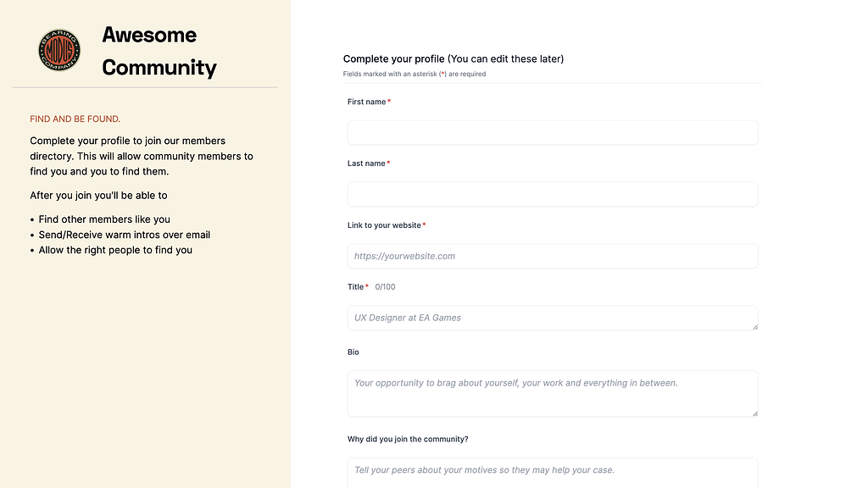Click the 'Link to your website' label
Image resolution: width=868 pixels, height=488 pixels.
tap(384, 225)
